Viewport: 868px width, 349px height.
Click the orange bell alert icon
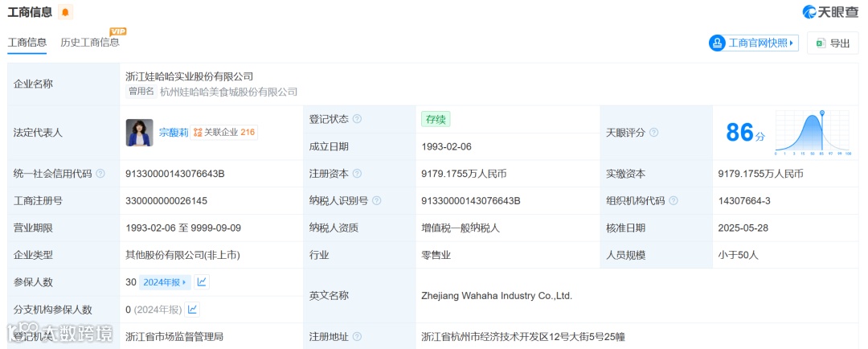[65, 11]
